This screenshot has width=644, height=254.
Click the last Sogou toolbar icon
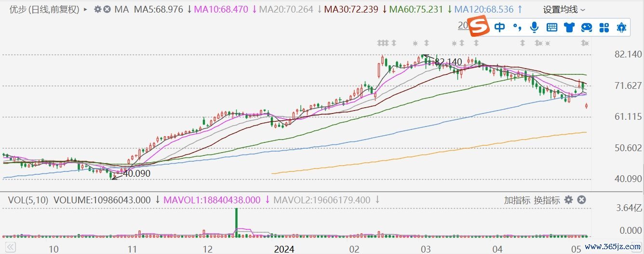[x=621, y=27]
